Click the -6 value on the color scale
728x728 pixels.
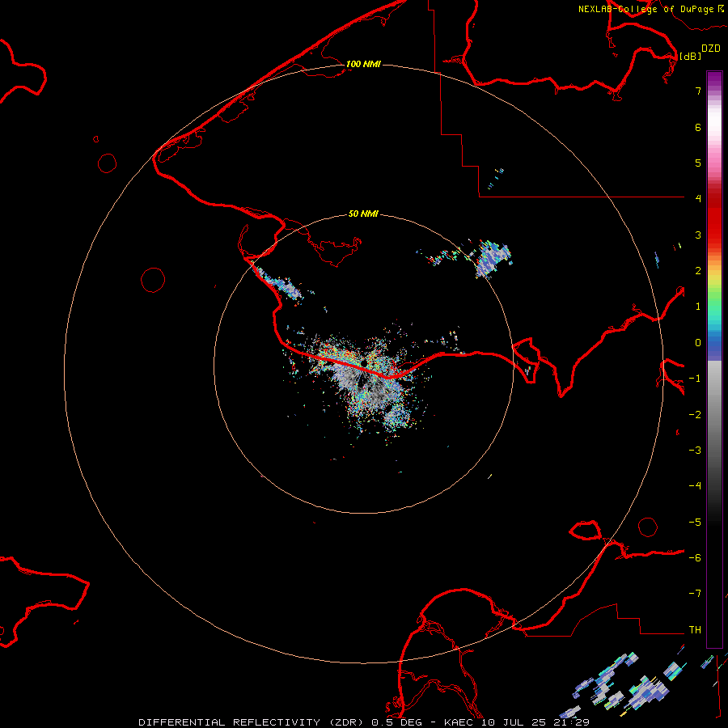coord(695,557)
